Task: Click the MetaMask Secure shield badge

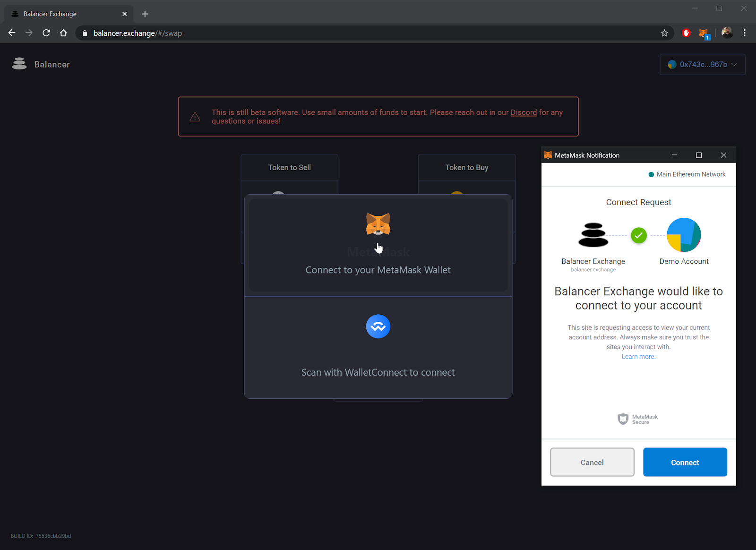Action: pos(638,419)
